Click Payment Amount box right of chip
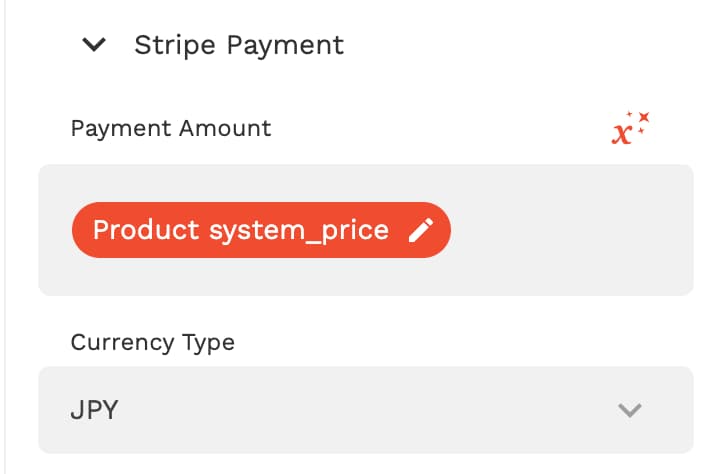 (x=572, y=230)
